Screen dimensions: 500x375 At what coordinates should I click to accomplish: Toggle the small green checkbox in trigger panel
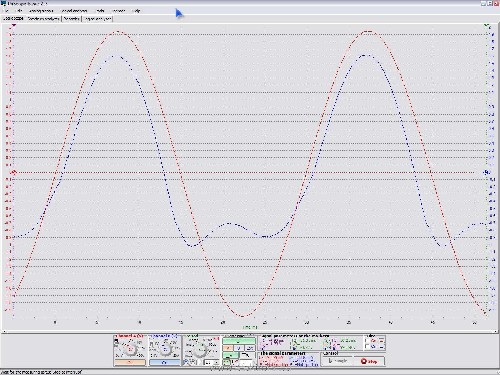(x=227, y=362)
